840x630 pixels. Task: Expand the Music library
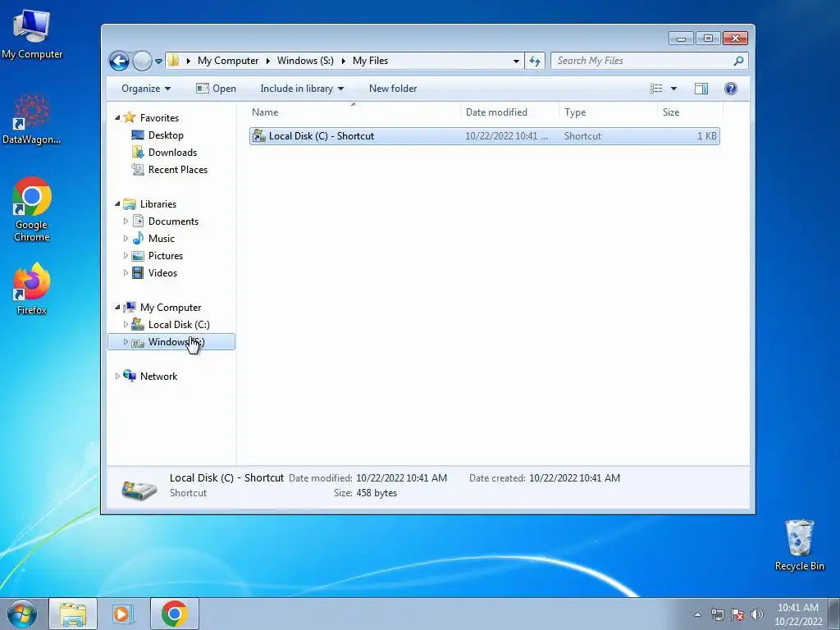126,239
